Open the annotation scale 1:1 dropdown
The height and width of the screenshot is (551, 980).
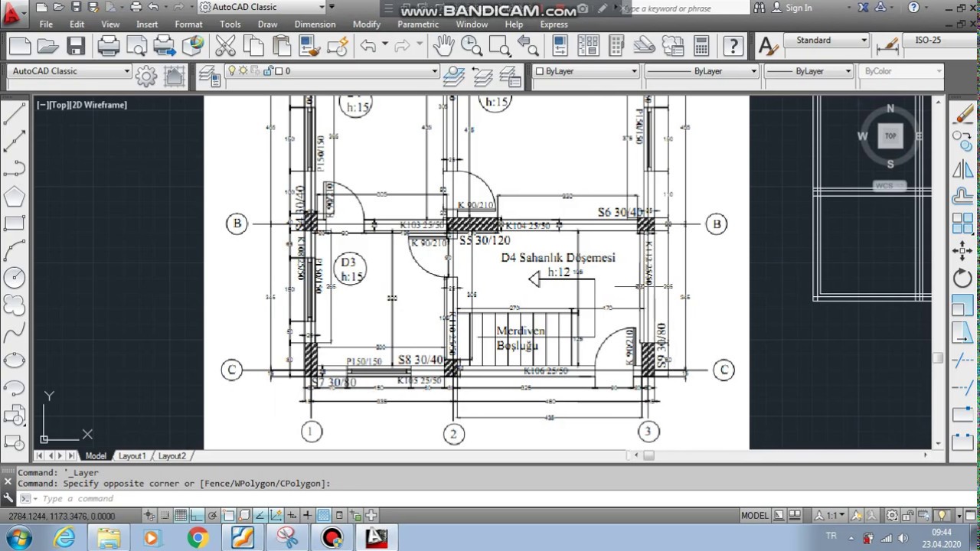[831, 516]
